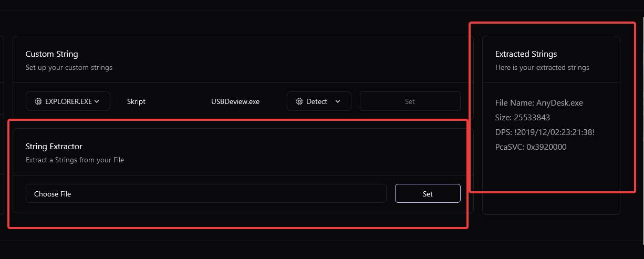This screenshot has width=644, height=259.
Task: Click the String Extractor heading
Action: [x=54, y=147]
